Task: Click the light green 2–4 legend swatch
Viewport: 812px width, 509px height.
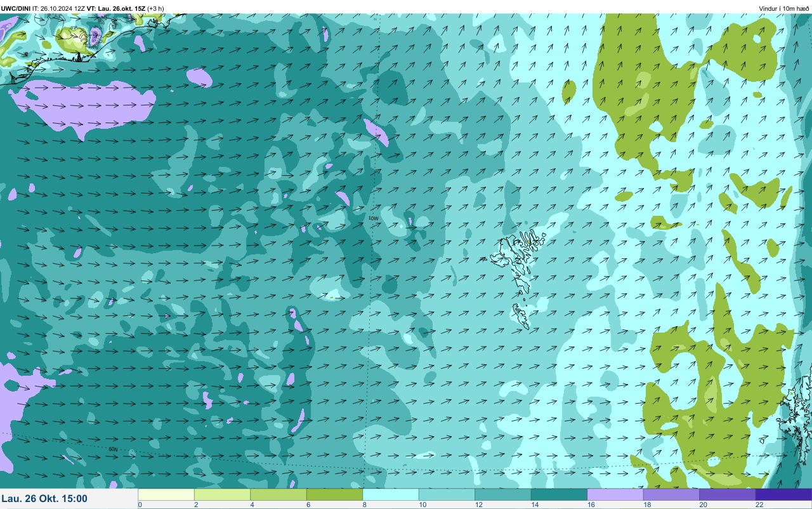Action: point(222,494)
